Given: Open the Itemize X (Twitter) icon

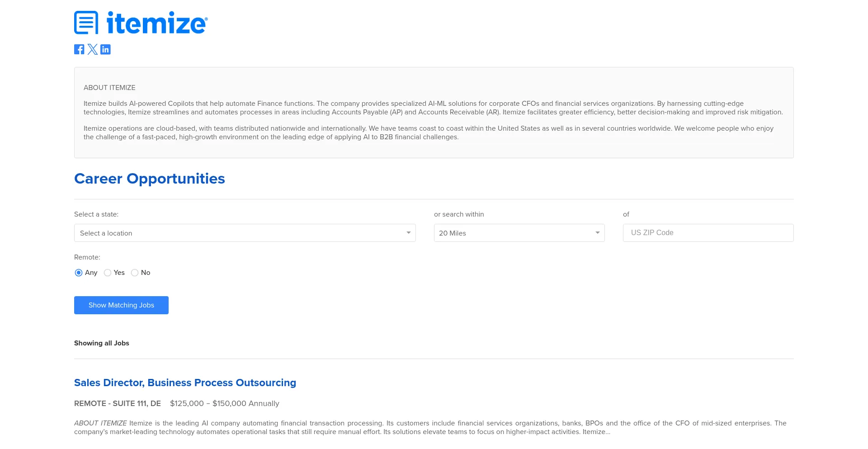Looking at the screenshot, I should [92, 49].
